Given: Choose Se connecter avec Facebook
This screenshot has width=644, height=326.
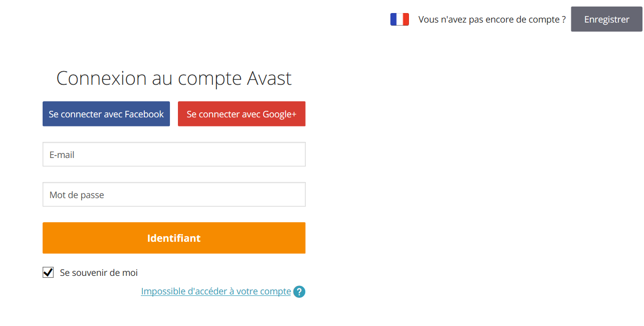Looking at the screenshot, I should tap(106, 114).
